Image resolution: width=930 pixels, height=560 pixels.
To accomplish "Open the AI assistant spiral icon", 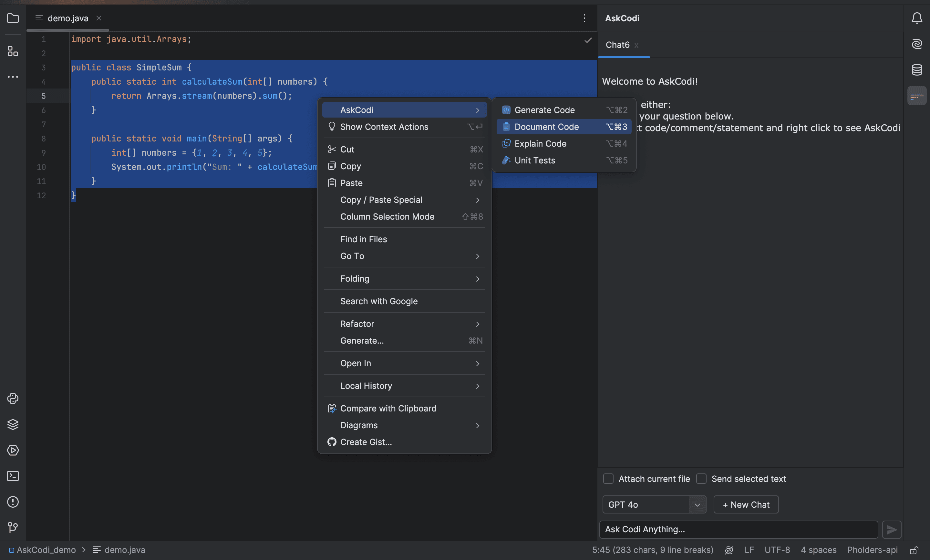I will [x=917, y=44].
